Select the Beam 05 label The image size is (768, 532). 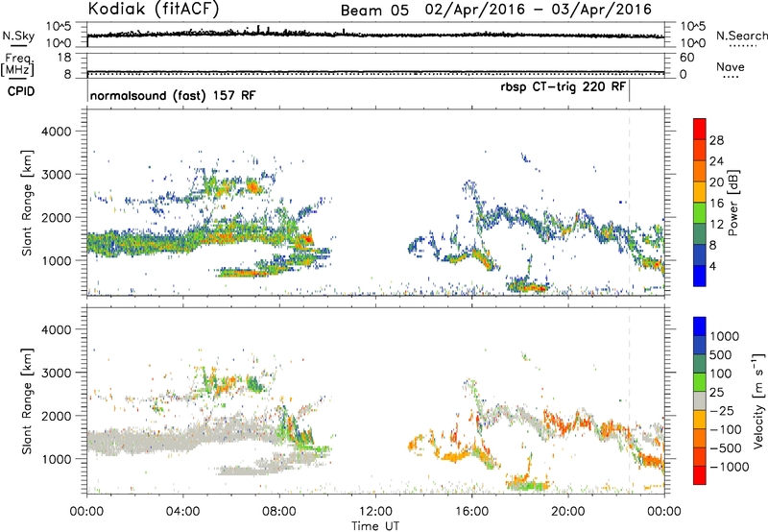(374, 11)
